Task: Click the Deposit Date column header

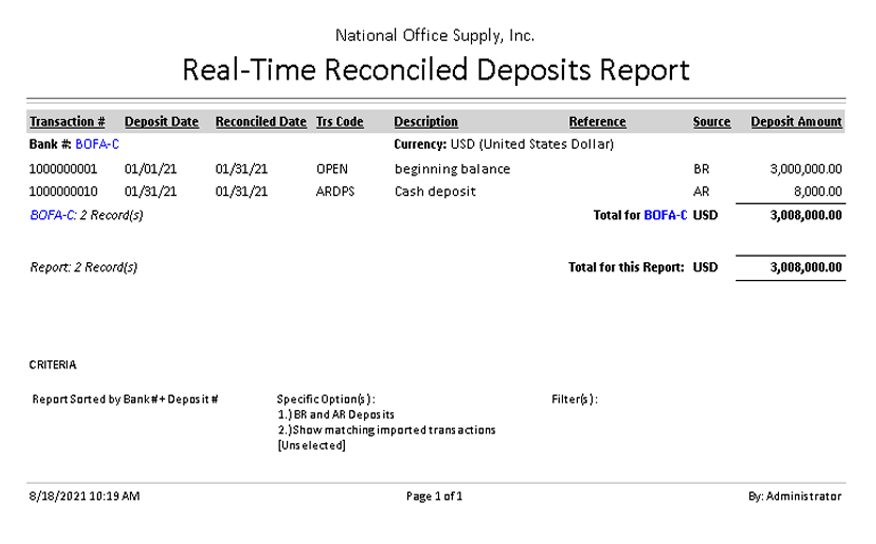Action: tap(161, 122)
